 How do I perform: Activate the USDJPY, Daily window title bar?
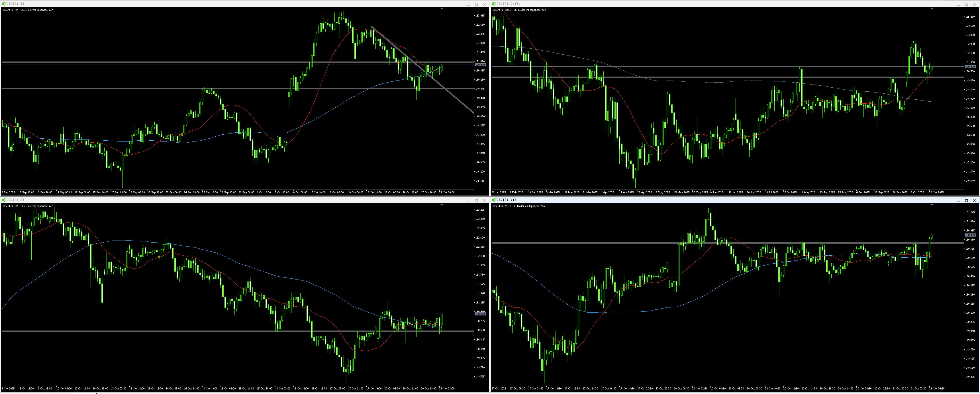[723, 4]
